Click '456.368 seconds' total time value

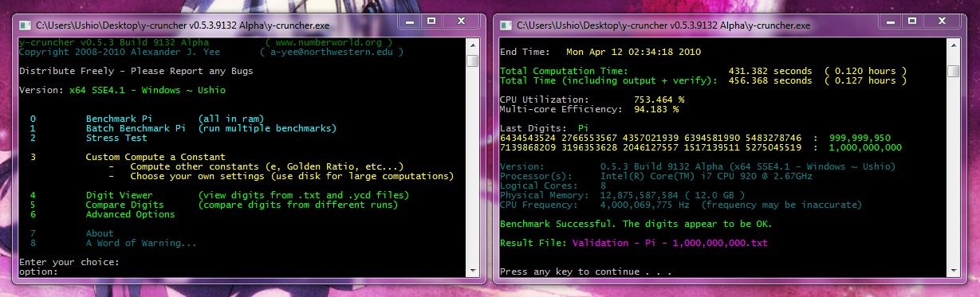coord(770,80)
